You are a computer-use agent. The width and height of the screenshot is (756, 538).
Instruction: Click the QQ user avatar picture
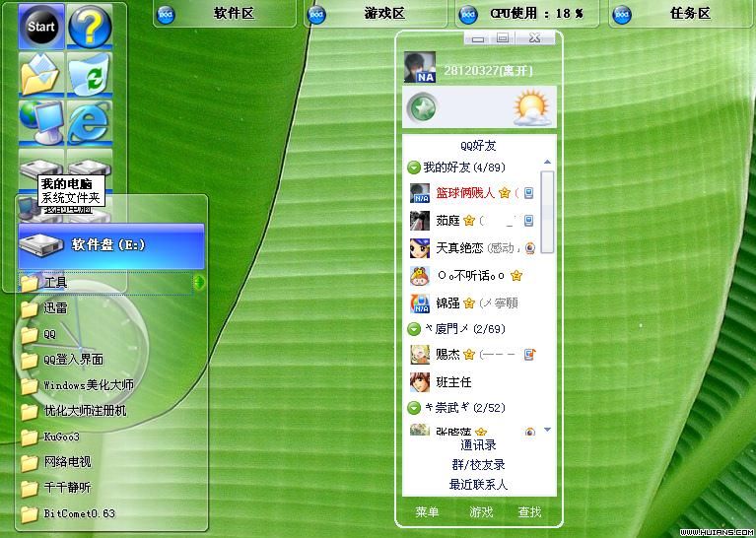[x=420, y=67]
